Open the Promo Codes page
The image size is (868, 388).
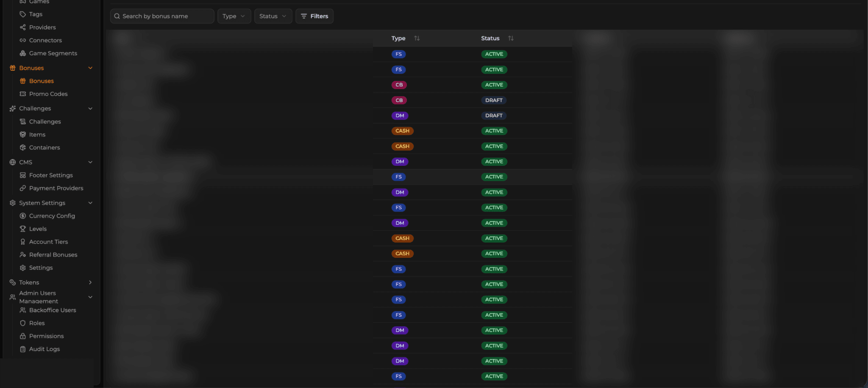[48, 94]
